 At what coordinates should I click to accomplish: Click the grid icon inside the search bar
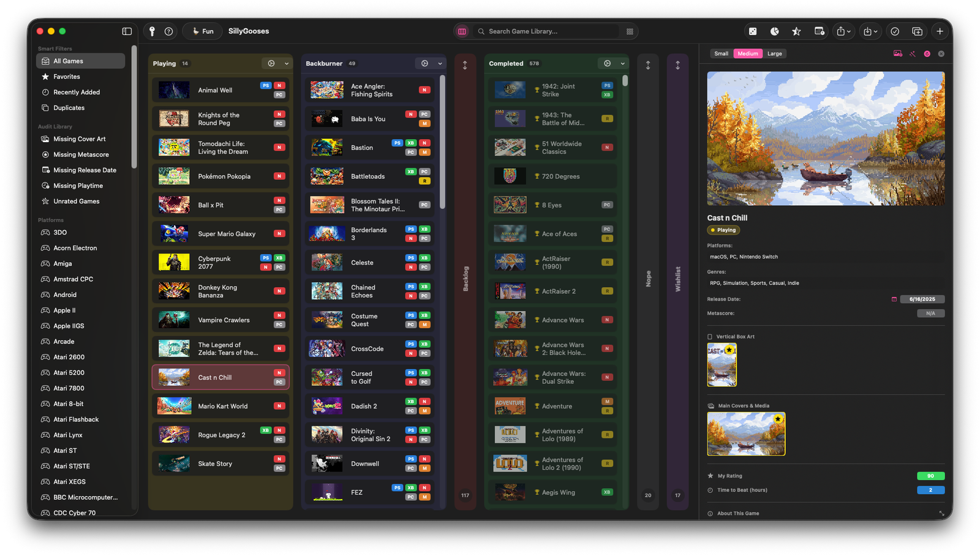tap(630, 31)
